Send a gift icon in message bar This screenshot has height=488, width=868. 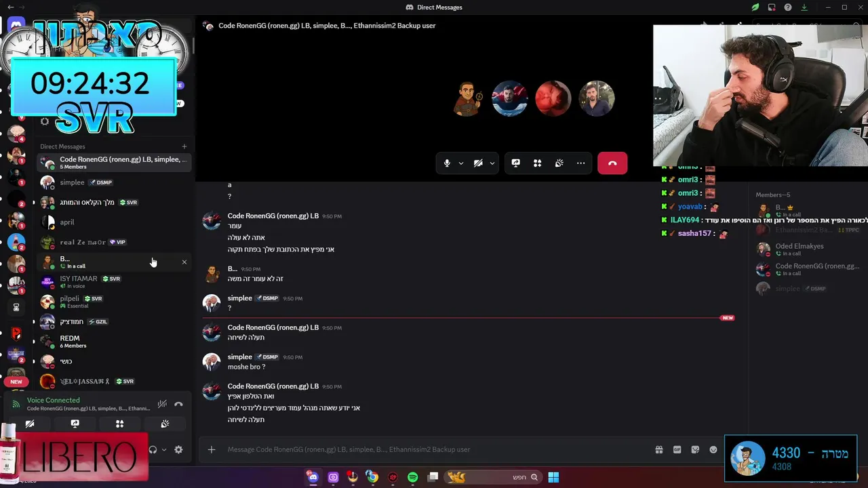658,449
